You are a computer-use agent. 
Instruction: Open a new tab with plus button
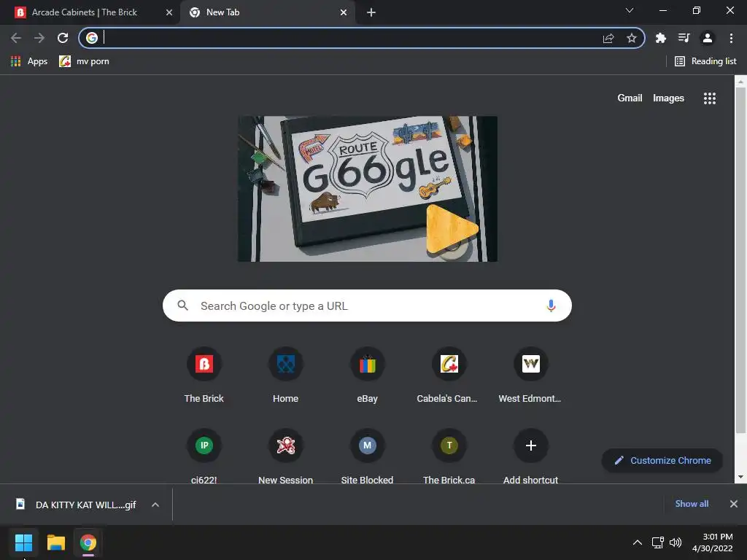point(371,12)
